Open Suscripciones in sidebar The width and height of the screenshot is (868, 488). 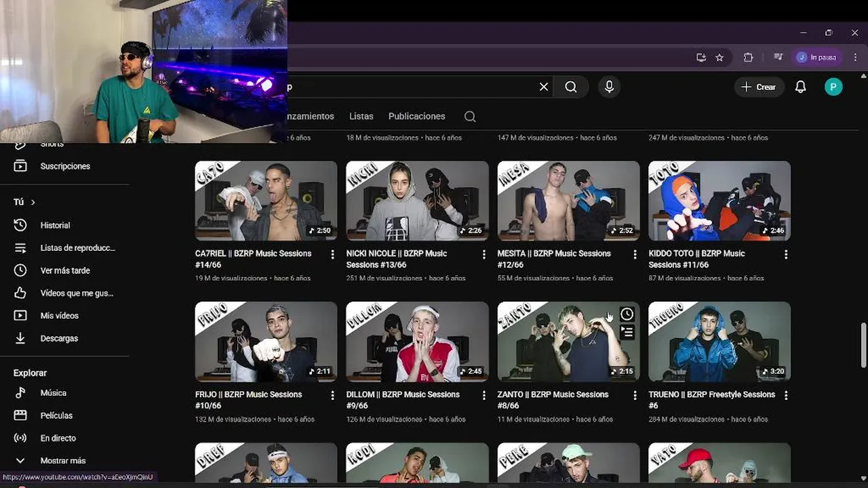pyautogui.click(x=64, y=166)
